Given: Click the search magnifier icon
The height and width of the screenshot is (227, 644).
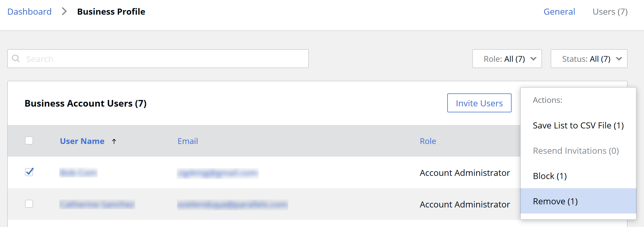Looking at the screenshot, I should (x=16, y=59).
